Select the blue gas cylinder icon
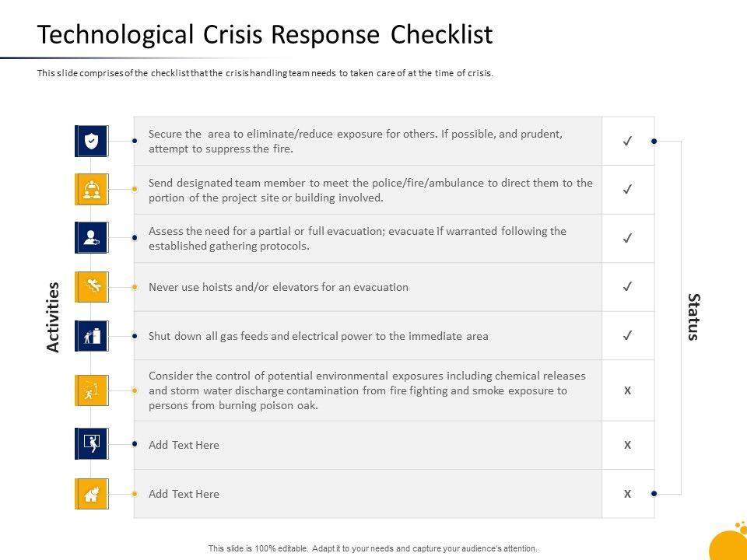 (92, 336)
